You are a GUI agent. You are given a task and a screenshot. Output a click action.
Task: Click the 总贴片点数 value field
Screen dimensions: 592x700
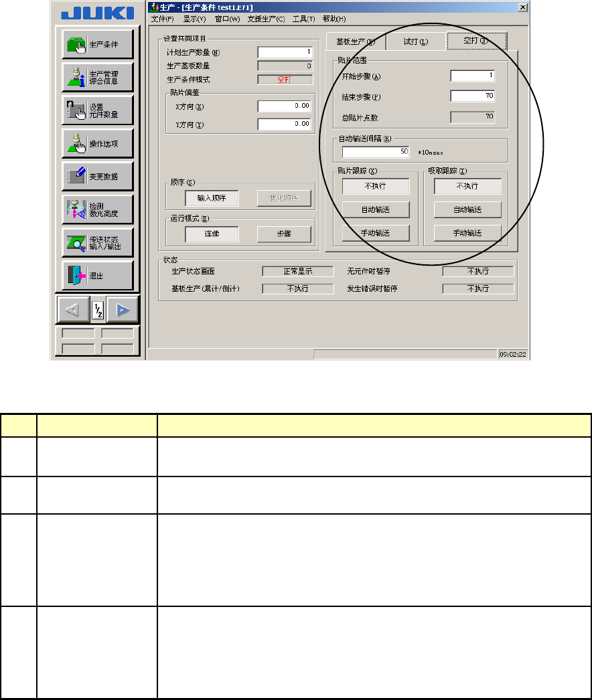[x=473, y=117]
